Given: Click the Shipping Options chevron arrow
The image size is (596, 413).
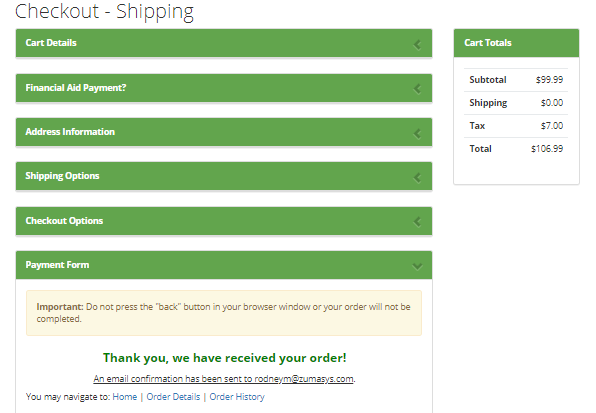Looking at the screenshot, I should pos(417,177).
